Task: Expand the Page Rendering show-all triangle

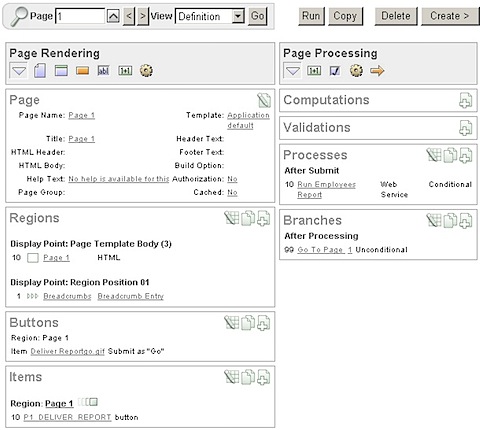Action: (x=19, y=71)
